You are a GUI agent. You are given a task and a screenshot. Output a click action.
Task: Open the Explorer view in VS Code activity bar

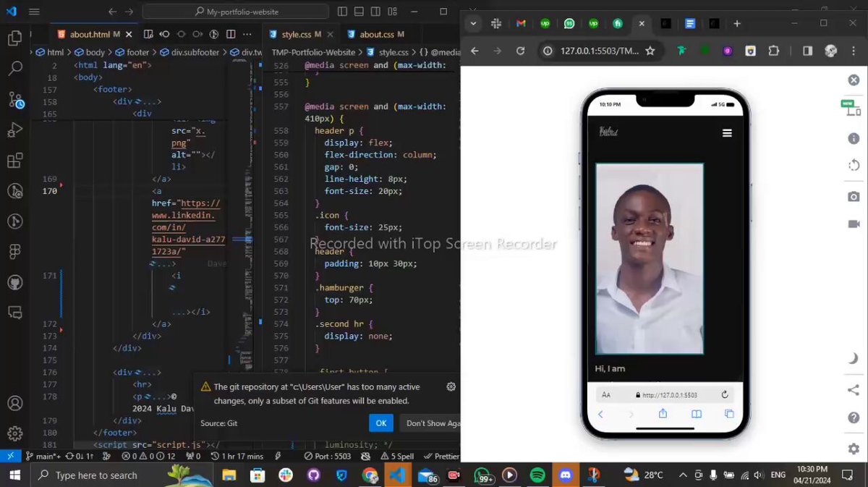(15, 38)
